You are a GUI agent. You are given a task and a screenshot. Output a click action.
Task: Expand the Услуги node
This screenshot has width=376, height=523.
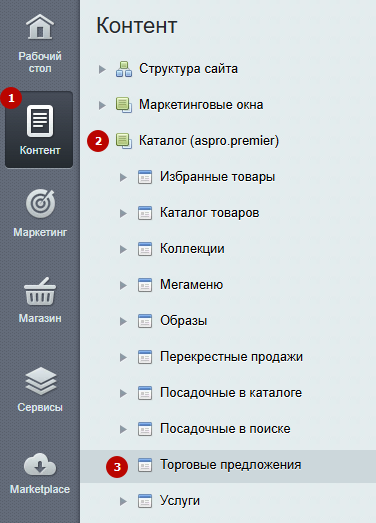[123, 502]
